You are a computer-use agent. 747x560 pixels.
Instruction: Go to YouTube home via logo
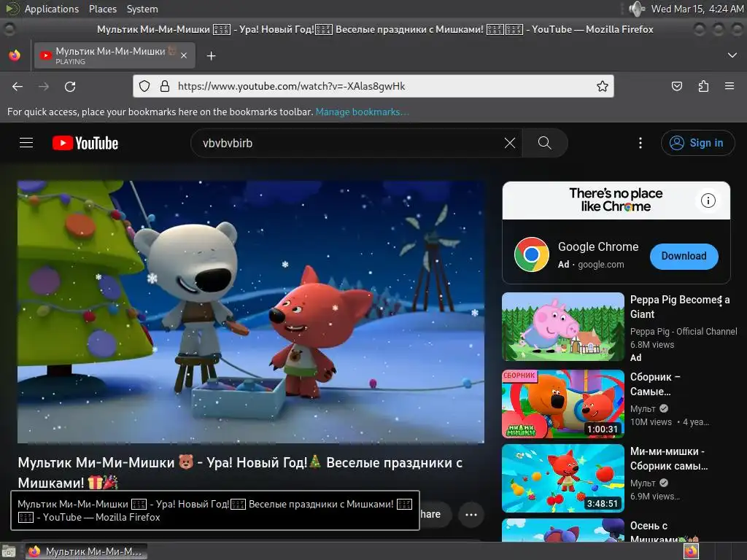[85, 143]
